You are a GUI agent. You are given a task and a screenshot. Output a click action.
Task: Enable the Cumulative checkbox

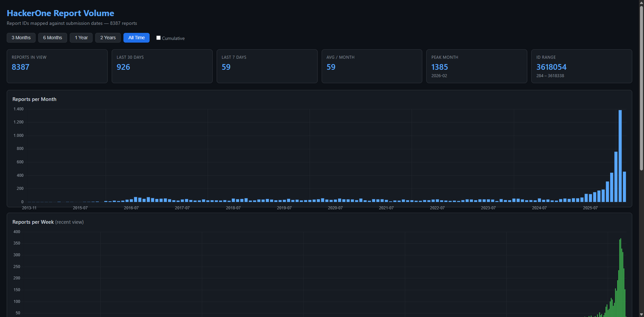(x=158, y=38)
